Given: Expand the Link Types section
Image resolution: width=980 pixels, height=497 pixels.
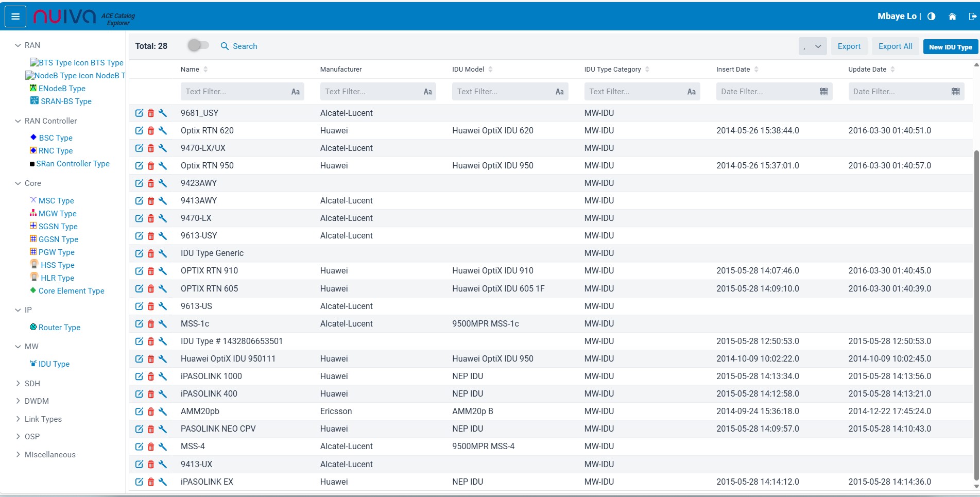Looking at the screenshot, I should click(18, 419).
